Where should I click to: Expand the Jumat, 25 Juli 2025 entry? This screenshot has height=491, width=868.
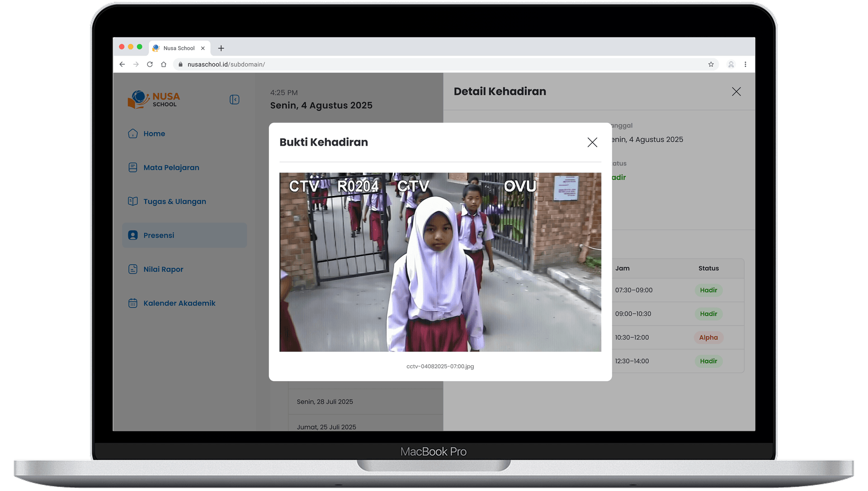coord(326,427)
